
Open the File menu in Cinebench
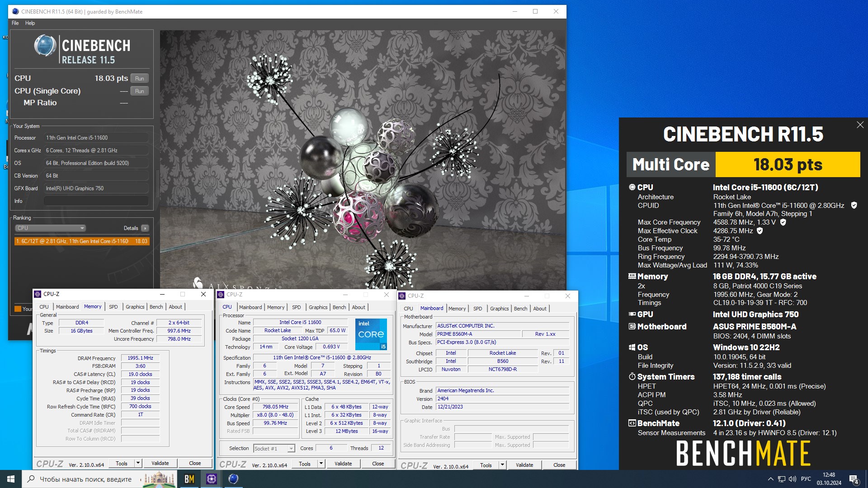click(x=15, y=23)
